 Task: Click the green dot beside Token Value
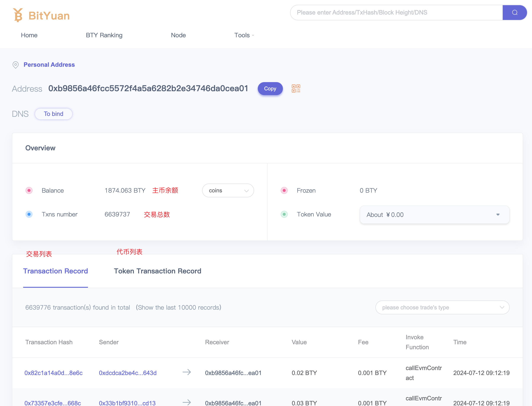(284, 214)
